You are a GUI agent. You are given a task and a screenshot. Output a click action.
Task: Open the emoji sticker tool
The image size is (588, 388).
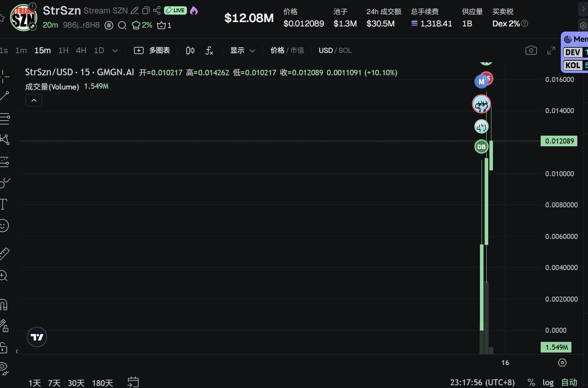[x=4, y=226]
